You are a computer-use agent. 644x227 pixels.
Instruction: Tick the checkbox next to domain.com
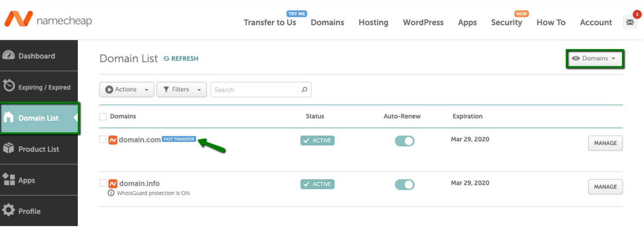(103, 139)
